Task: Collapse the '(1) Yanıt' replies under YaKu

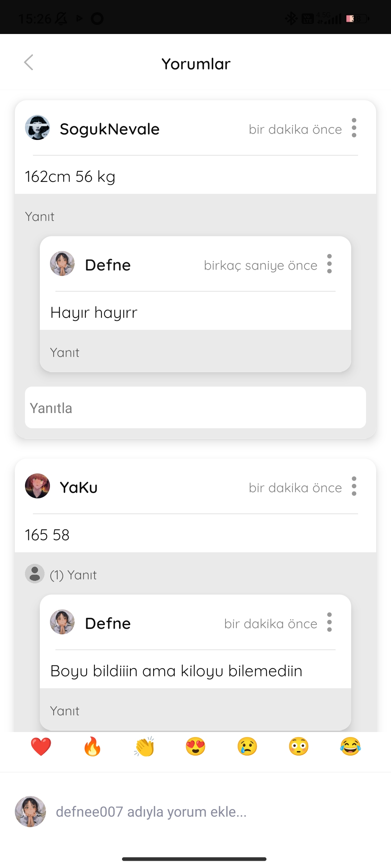Action: 61,574
